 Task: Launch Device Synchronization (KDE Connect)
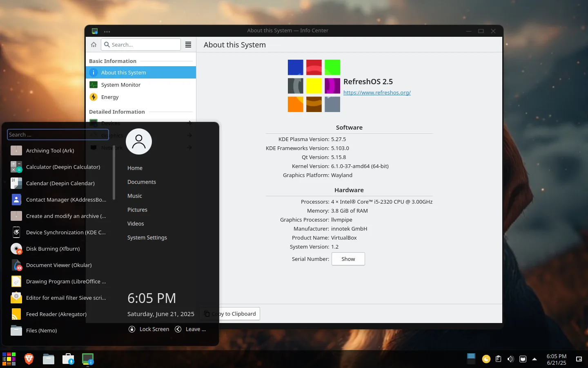pos(58,232)
